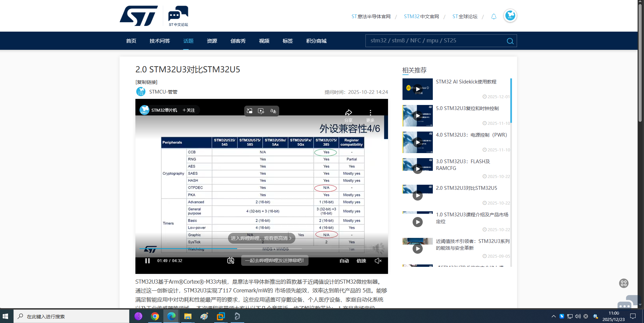Click the related-videos list scrollbar

point(511,100)
